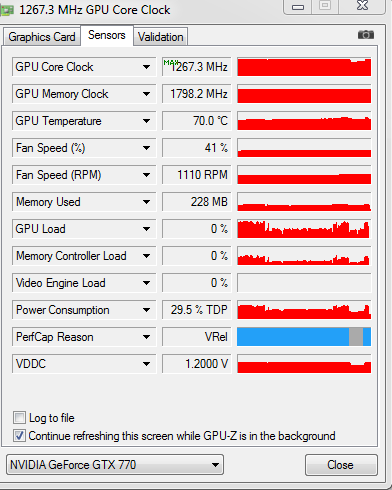
Task: Minimize the GPU-Z window
Action: pos(298,7)
